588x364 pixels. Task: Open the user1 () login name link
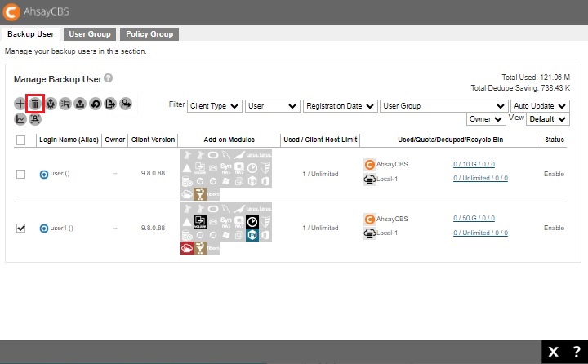tap(62, 228)
